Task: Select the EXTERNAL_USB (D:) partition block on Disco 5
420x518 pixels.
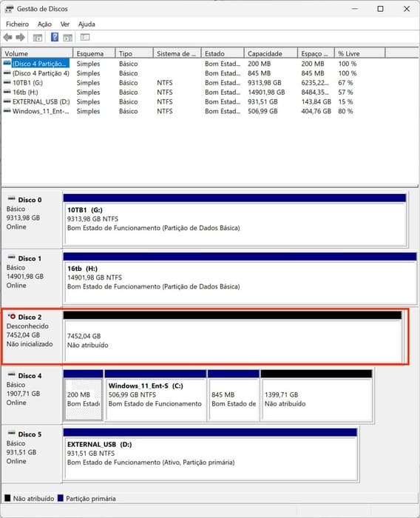Action: coord(210,454)
